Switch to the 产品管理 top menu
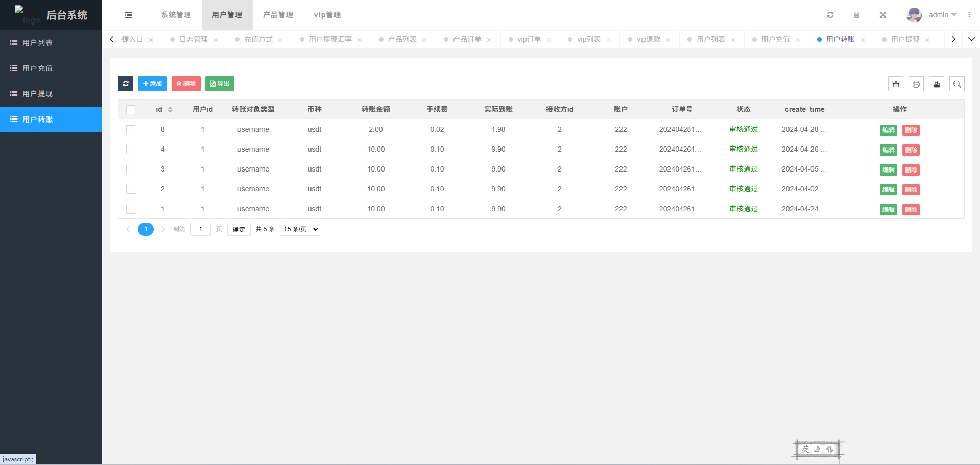The width and height of the screenshot is (980, 465). point(278,15)
